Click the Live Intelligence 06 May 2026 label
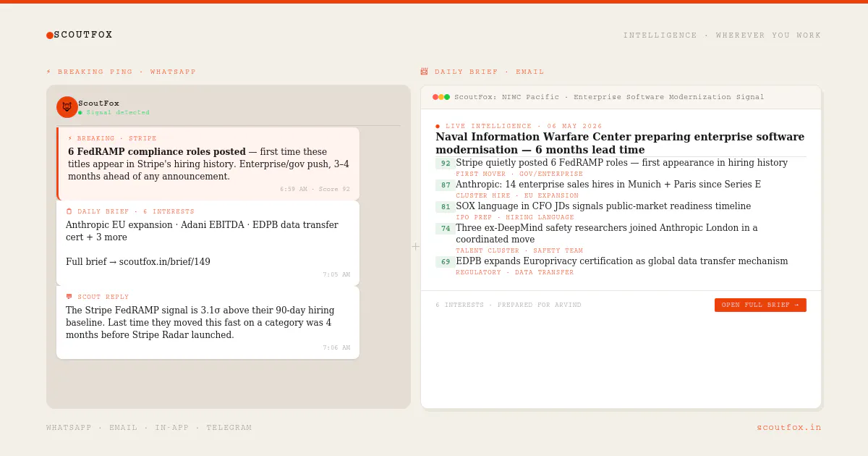The image size is (868, 456). 524,127
